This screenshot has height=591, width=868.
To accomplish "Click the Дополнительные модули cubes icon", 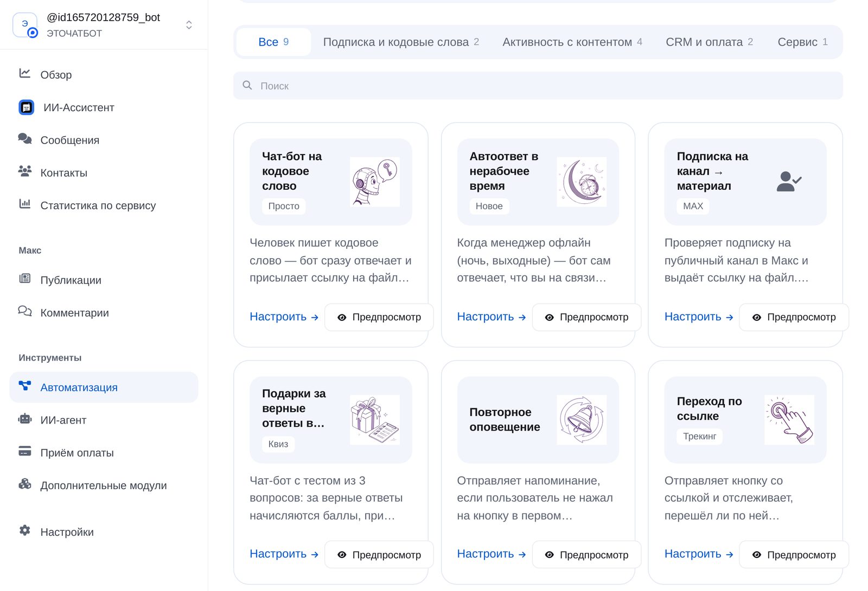I will [x=25, y=484].
